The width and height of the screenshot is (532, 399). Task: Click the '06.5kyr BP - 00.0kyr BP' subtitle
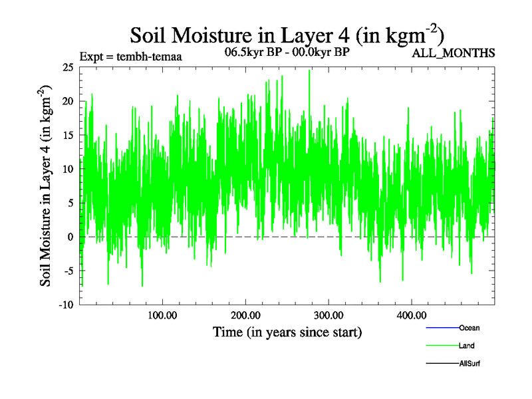coord(287,52)
